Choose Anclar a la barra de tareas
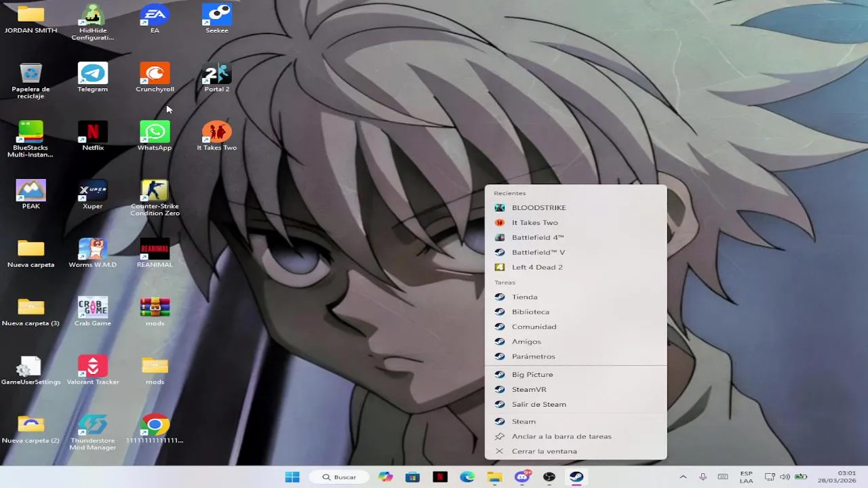 [576, 436]
